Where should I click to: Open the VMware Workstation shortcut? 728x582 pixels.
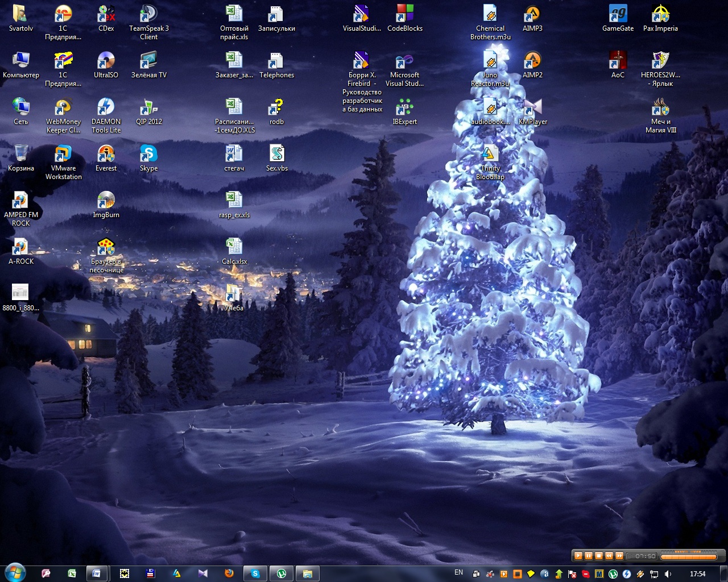tap(63, 154)
